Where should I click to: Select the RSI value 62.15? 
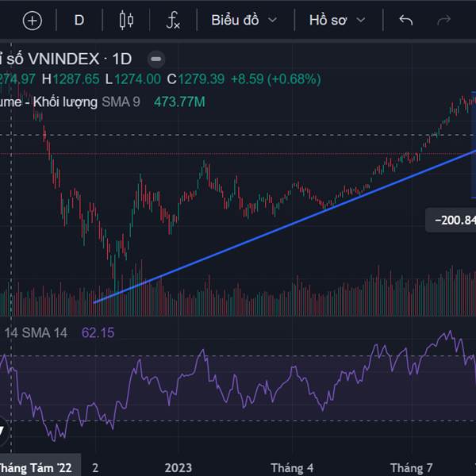(x=98, y=332)
